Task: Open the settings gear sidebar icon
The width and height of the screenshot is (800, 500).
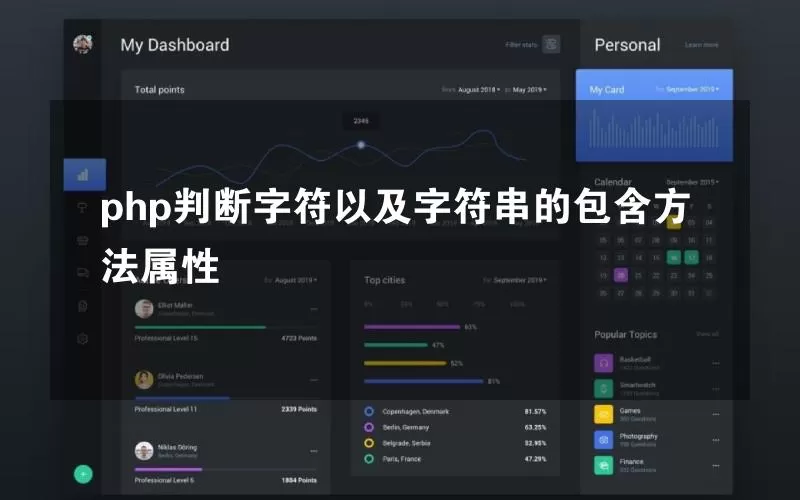Action: (x=83, y=339)
